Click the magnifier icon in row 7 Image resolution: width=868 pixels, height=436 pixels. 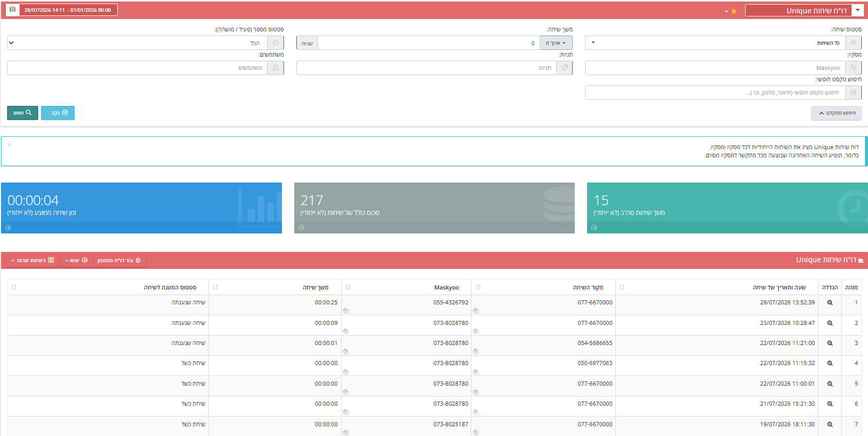[830, 425]
